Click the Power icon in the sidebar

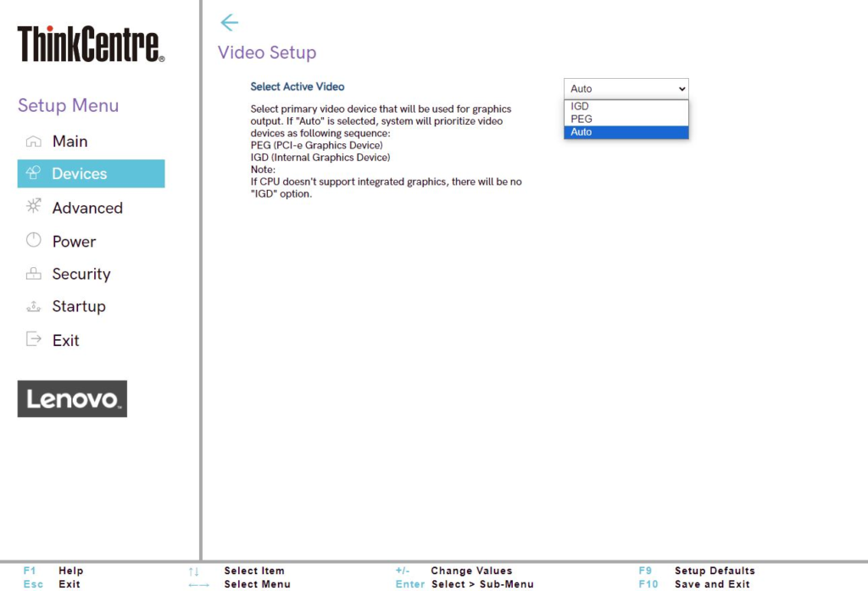tap(34, 241)
